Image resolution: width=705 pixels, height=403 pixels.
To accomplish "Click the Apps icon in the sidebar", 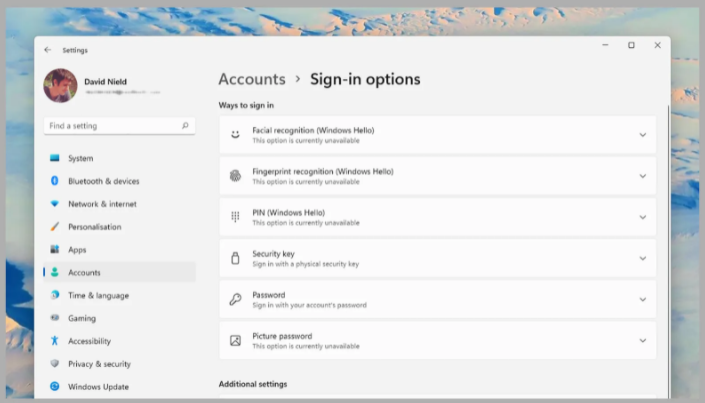I will tap(54, 249).
